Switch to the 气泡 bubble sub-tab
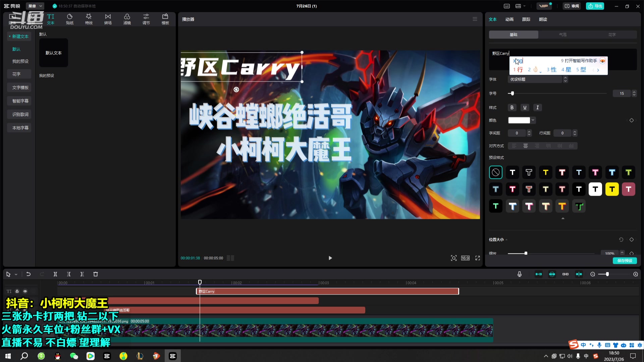This screenshot has width=644, height=362. coord(563,35)
